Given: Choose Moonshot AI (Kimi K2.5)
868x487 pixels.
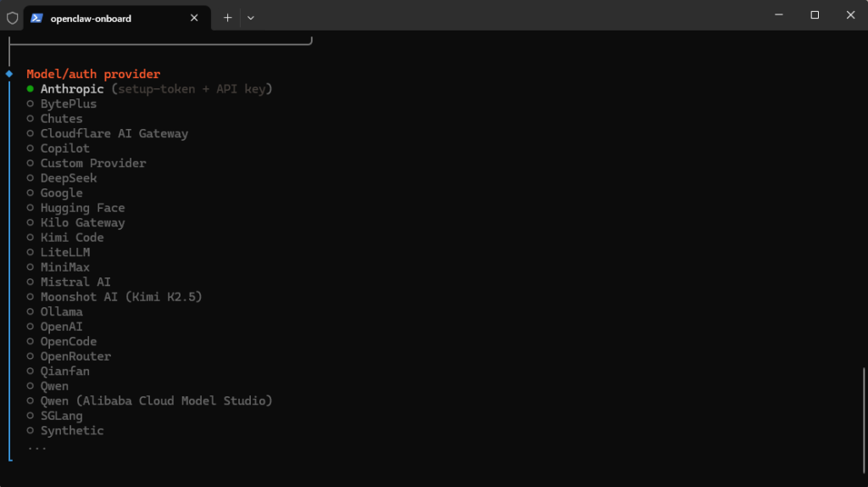Looking at the screenshot, I should pos(120,297).
